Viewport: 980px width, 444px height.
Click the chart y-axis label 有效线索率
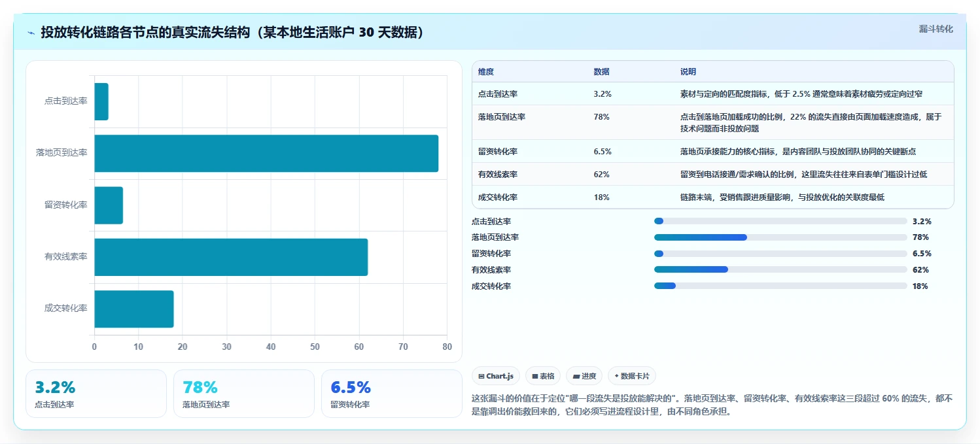coord(65,257)
